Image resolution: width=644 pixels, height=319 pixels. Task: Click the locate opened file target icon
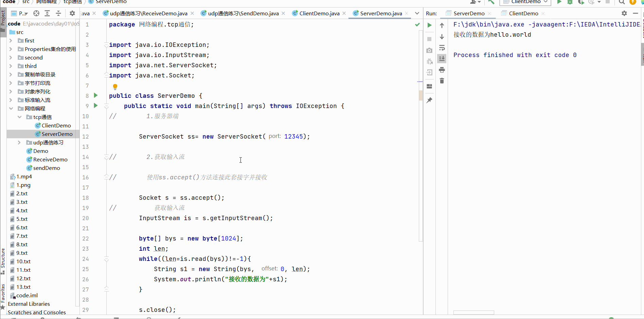(x=36, y=13)
